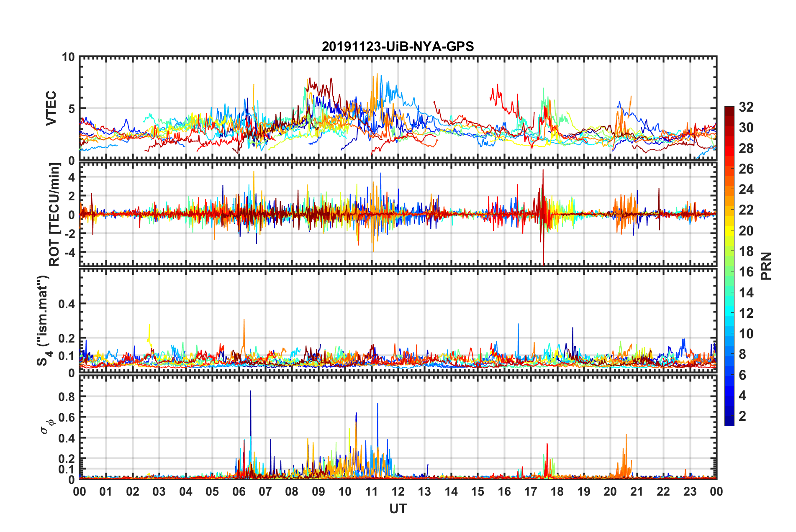The image size is (796, 532).
Task: Click the red ROT spike near 17:30 UT
Action: click(x=543, y=217)
